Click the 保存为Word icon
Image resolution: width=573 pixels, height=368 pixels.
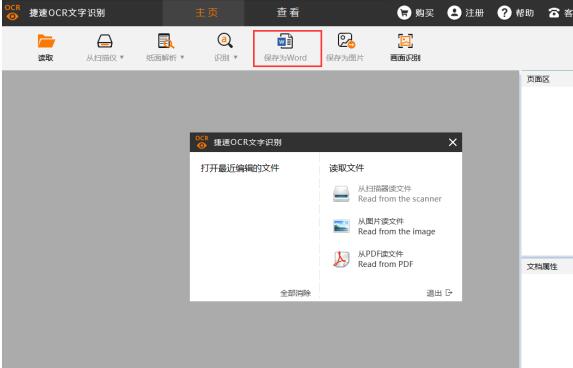[285, 41]
